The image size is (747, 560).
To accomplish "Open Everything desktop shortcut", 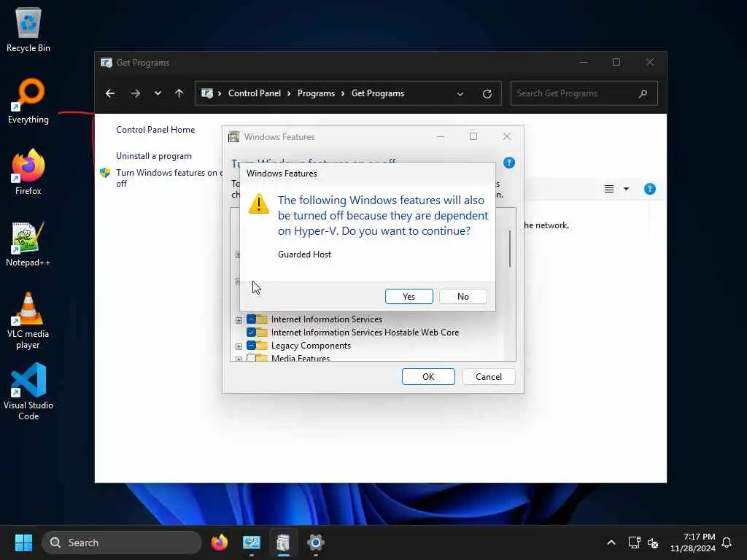I will (28, 101).
